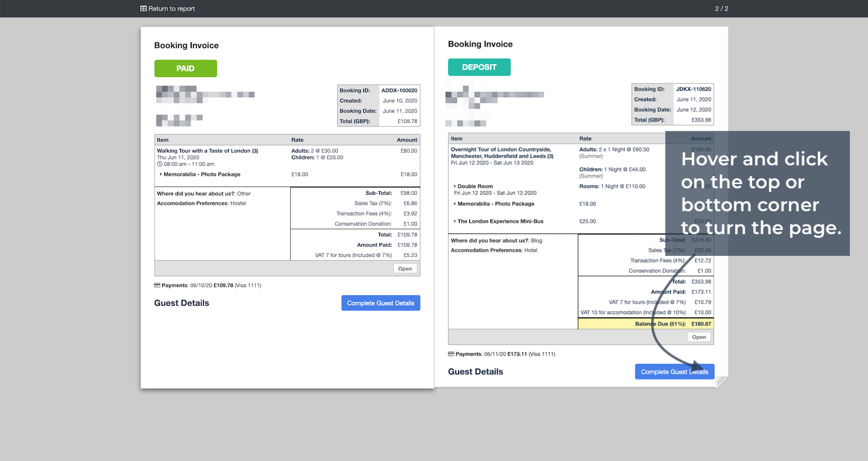
Task: Click Children: 1 Night @ £44.00 rate
Action: [612, 170]
